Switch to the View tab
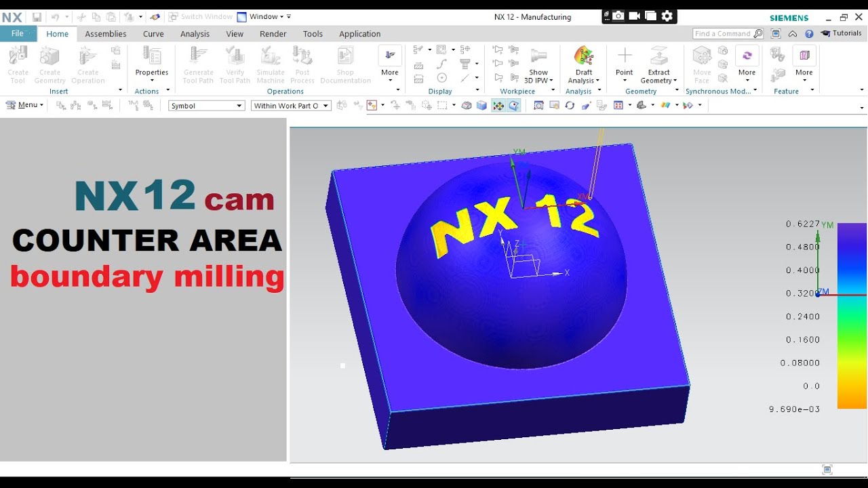 (x=235, y=34)
